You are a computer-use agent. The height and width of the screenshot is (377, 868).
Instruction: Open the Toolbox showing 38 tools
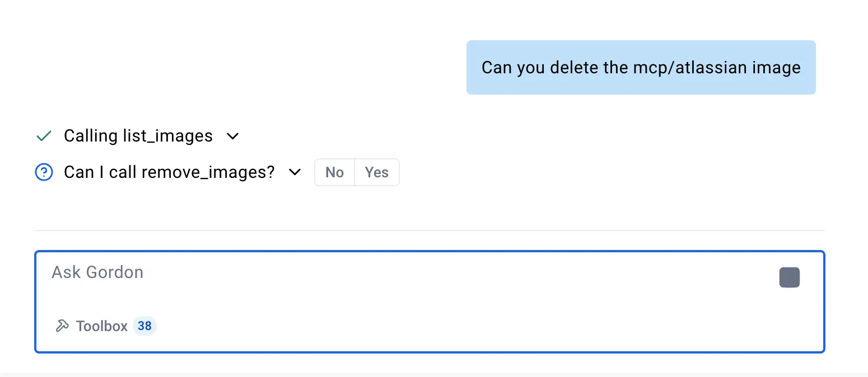pyautogui.click(x=102, y=326)
